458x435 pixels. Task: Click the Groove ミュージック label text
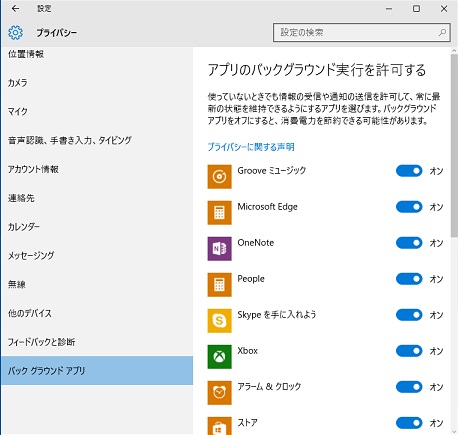point(272,170)
